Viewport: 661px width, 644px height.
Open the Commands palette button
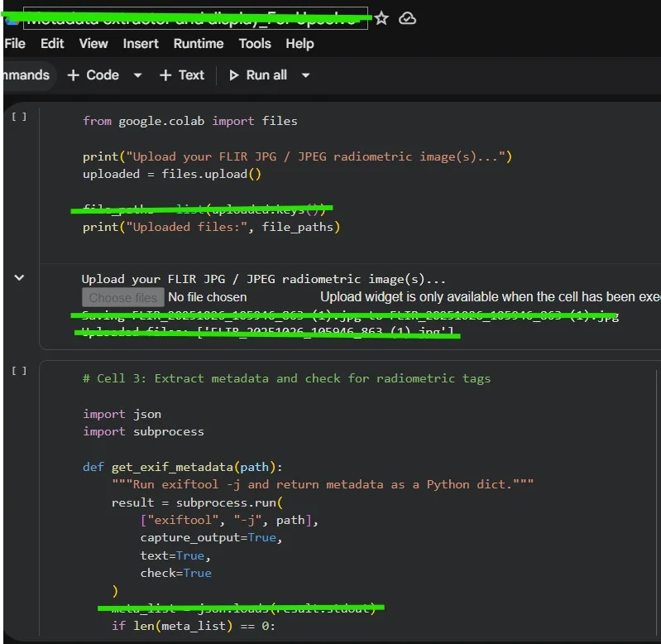click(x=25, y=74)
